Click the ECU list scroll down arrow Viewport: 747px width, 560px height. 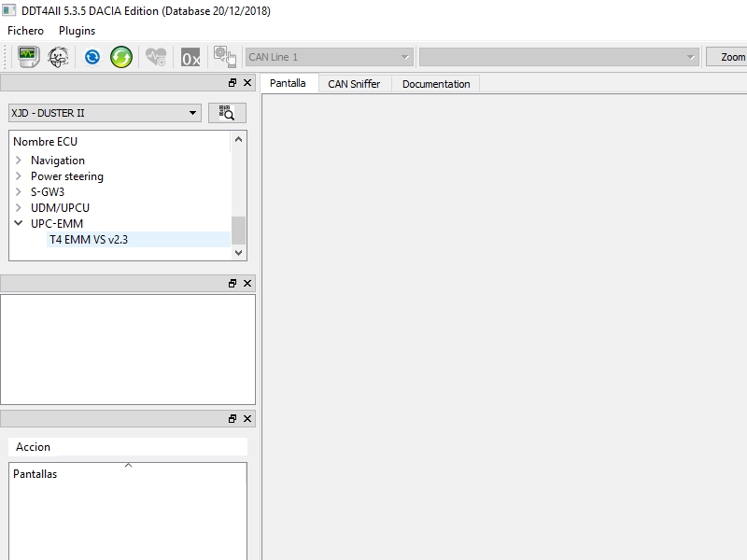coord(239,253)
